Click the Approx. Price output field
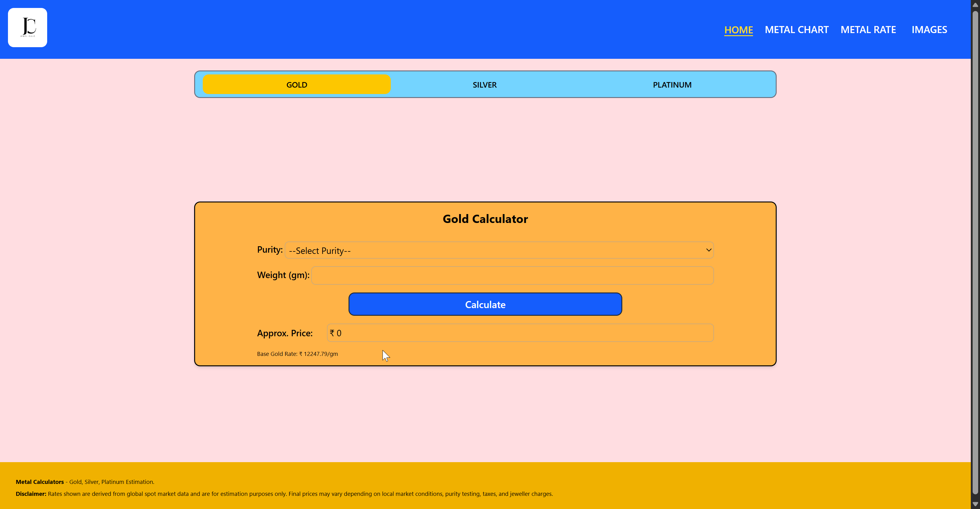 (x=520, y=333)
